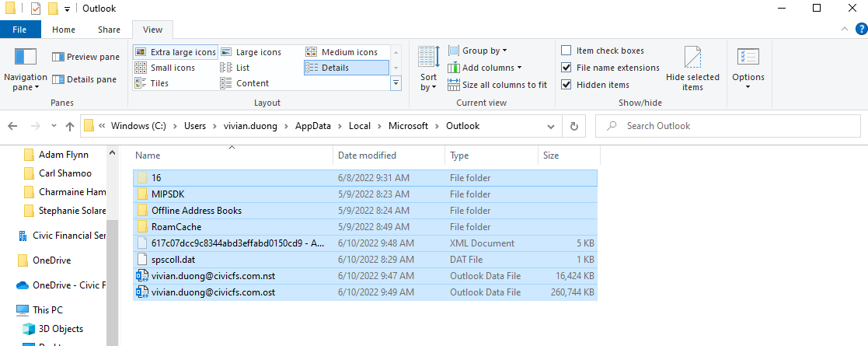Open Civic Financial Services navigation item

pos(61,236)
